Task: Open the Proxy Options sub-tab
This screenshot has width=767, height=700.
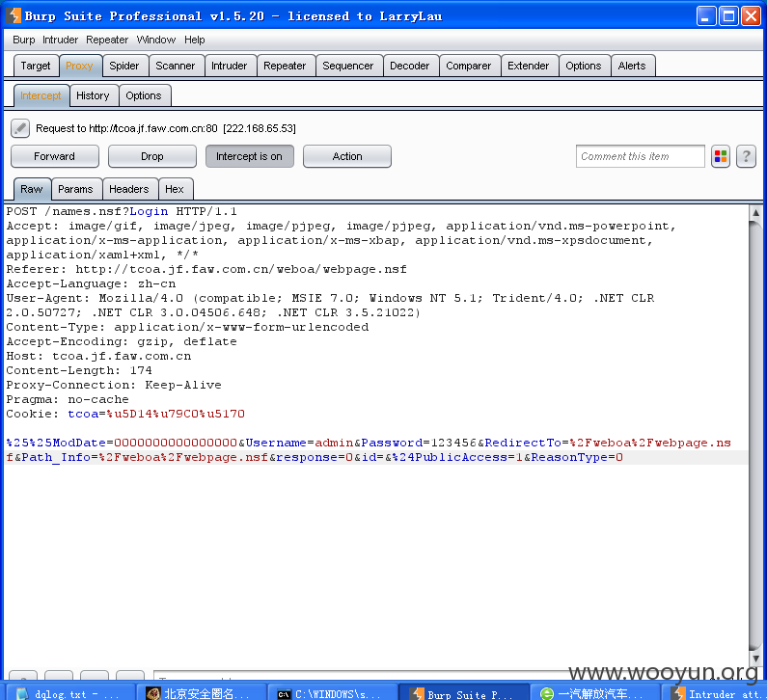Action: point(144,95)
